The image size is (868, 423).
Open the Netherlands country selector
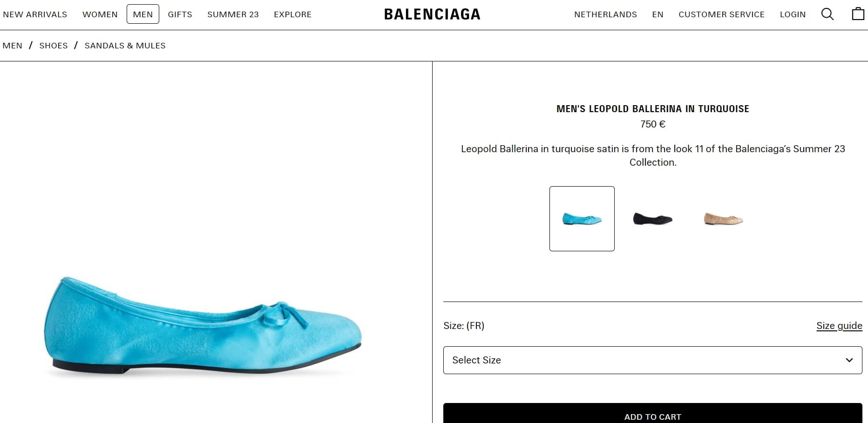click(605, 14)
